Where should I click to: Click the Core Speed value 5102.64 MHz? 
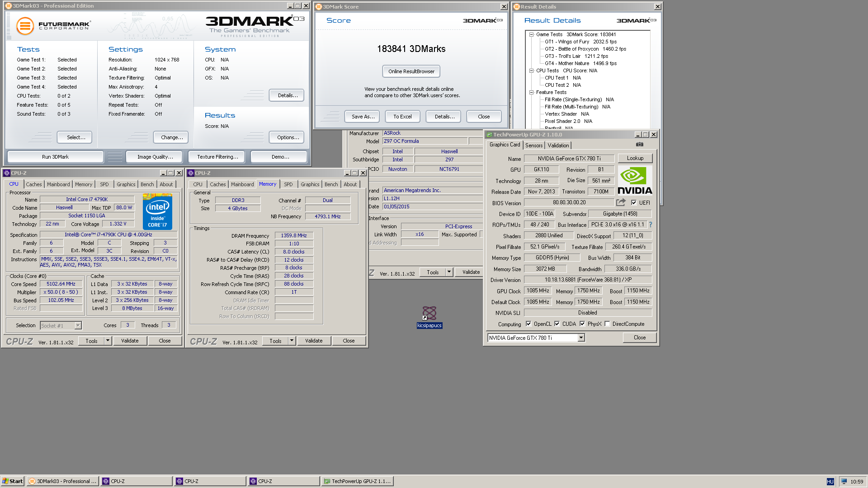[61, 284]
